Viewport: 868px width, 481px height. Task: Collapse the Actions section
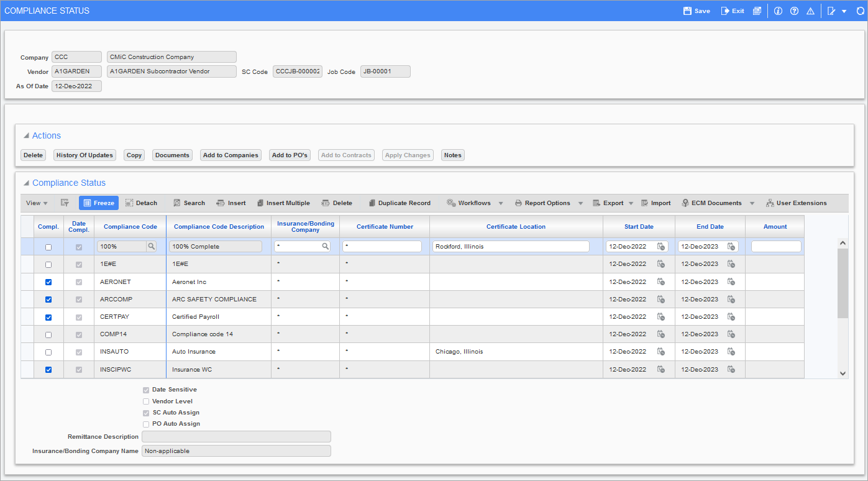tap(26, 135)
